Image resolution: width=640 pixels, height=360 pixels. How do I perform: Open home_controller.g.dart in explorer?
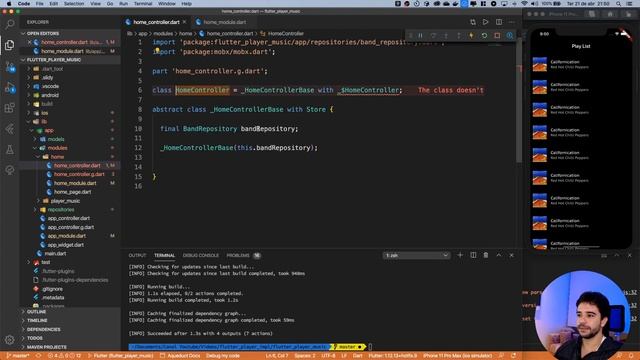tap(79, 174)
